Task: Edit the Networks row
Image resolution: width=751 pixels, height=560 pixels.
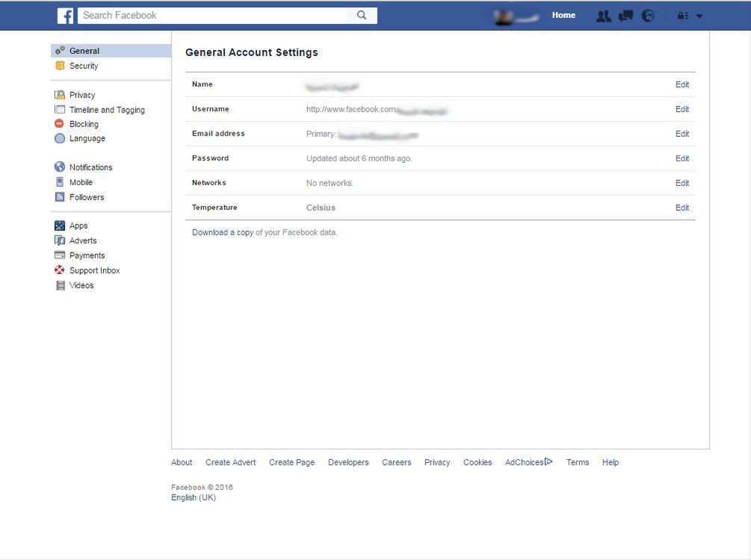Action: click(682, 184)
